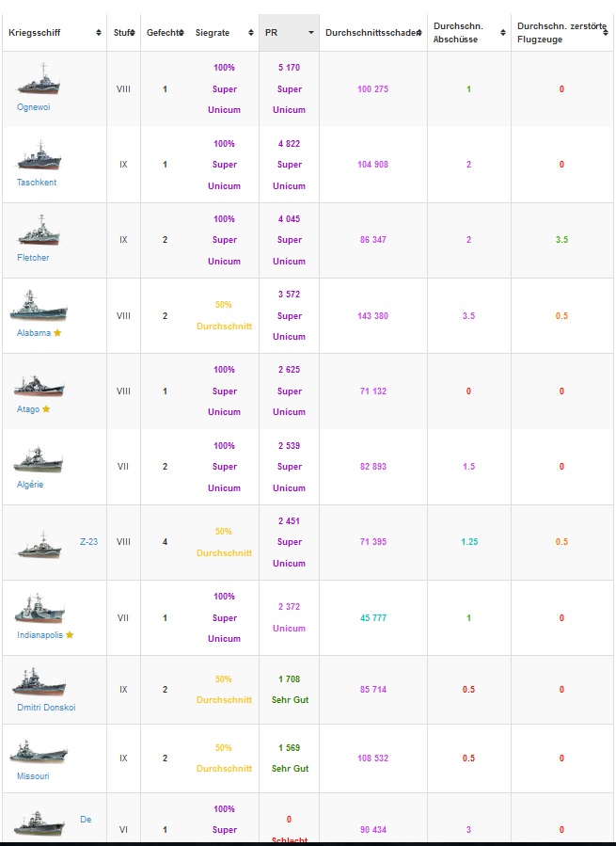616x846 pixels.
Task: Toggle PR column sort arrow
Action: click(310, 33)
